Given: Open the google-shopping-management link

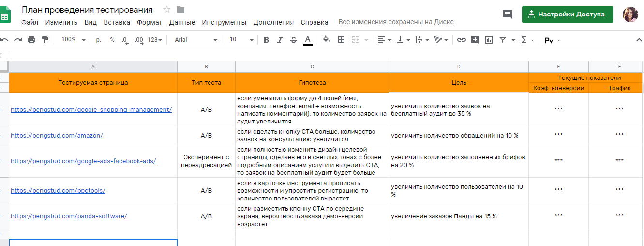Looking at the screenshot, I should (91, 109).
